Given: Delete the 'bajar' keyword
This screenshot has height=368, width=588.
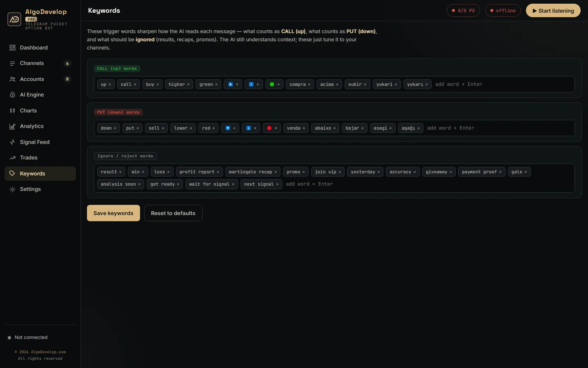Looking at the screenshot, I should (x=363, y=128).
